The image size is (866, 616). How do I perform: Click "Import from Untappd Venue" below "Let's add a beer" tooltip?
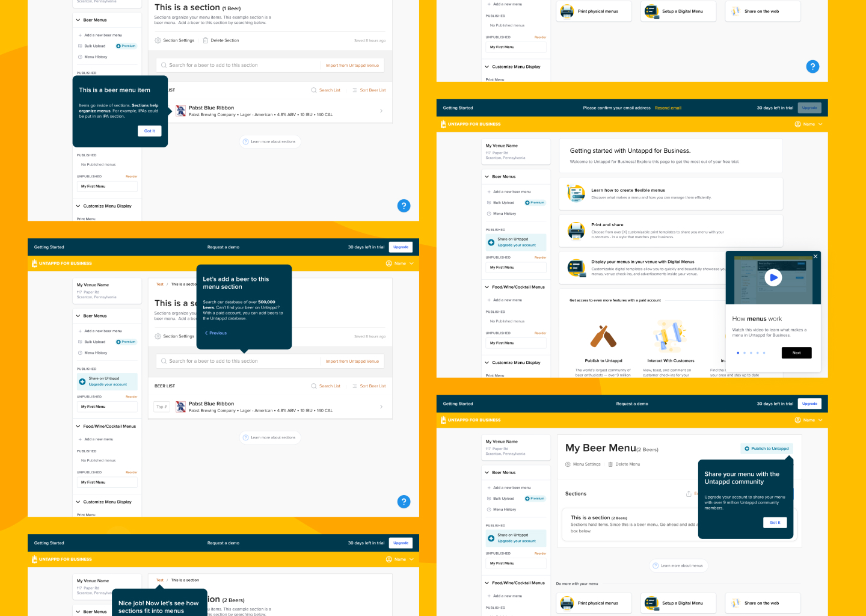click(352, 362)
